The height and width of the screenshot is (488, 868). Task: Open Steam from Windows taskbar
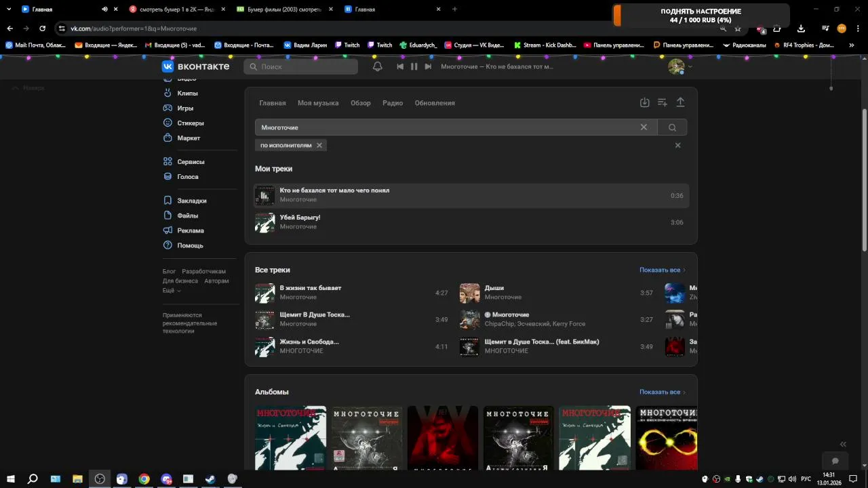click(210, 479)
